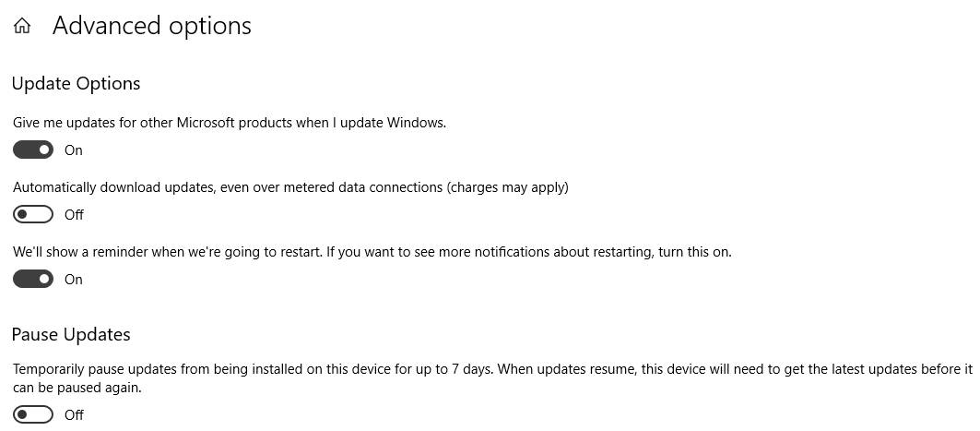980x431 pixels.
Task: Click the Pause Updates section heading
Action: tap(71, 334)
